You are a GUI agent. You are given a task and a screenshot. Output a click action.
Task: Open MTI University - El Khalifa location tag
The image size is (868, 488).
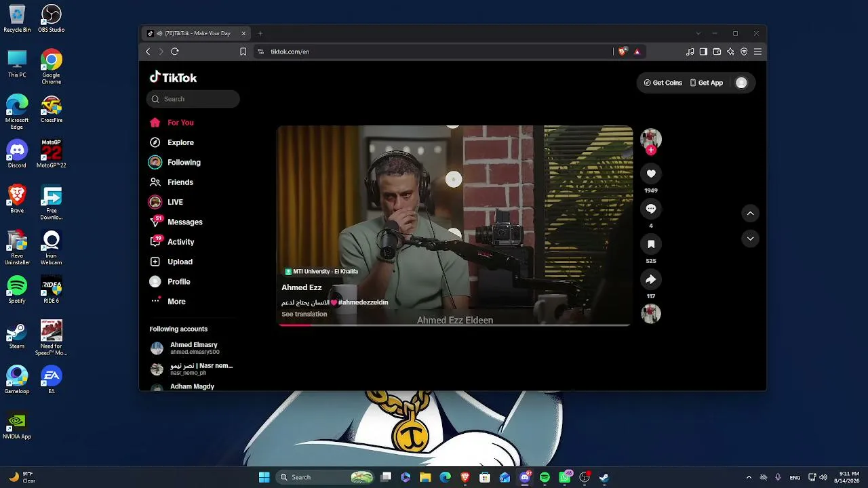click(x=321, y=272)
